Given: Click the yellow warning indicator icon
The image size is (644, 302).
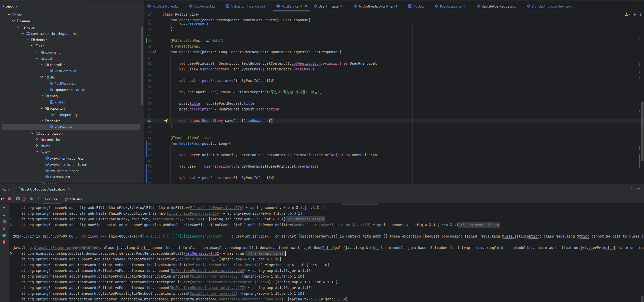Looking at the screenshot, I should click(x=626, y=15).
